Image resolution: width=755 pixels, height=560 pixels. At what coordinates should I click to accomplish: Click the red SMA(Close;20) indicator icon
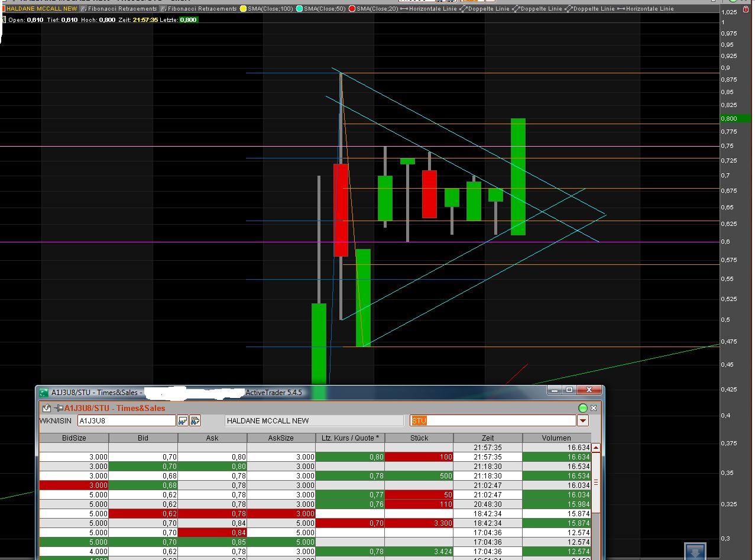click(351, 9)
